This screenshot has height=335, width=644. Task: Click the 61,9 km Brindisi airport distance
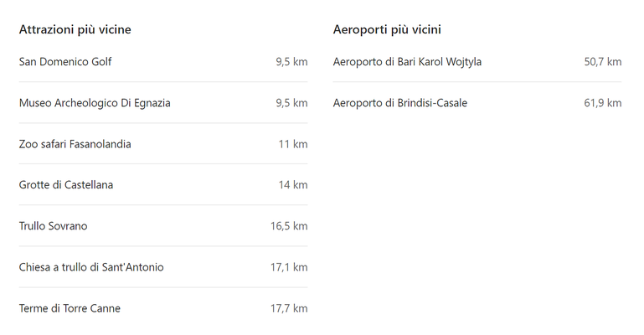click(602, 103)
